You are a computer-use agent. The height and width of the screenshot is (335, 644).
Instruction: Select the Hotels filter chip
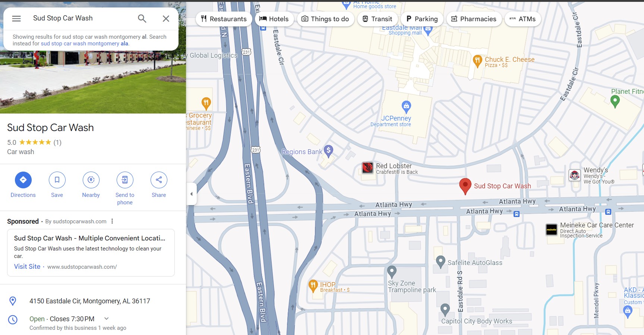[x=274, y=19]
